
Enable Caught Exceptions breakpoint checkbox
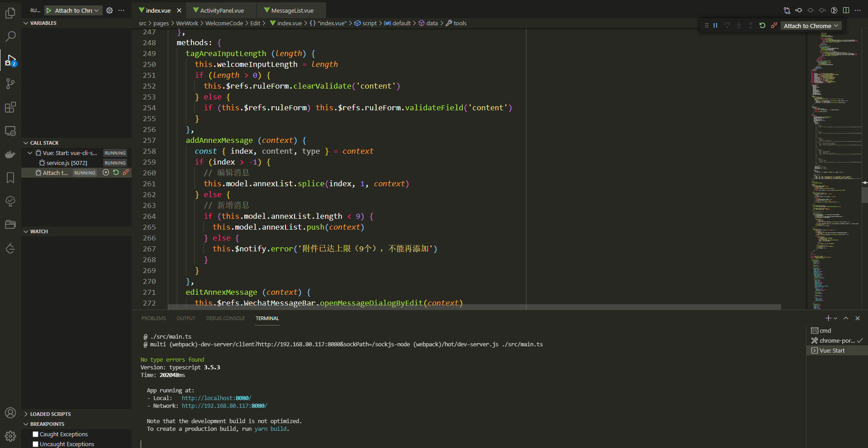(x=36, y=434)
